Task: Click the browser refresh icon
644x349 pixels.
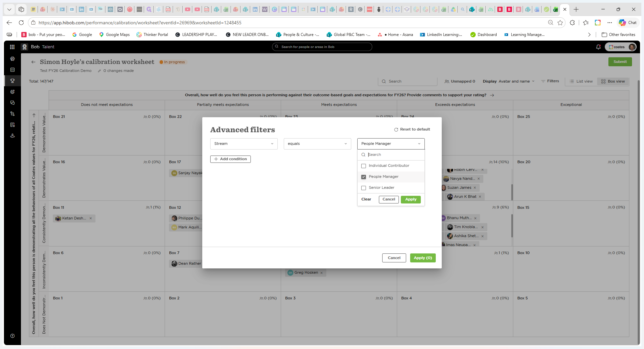Action: [21, 23]
